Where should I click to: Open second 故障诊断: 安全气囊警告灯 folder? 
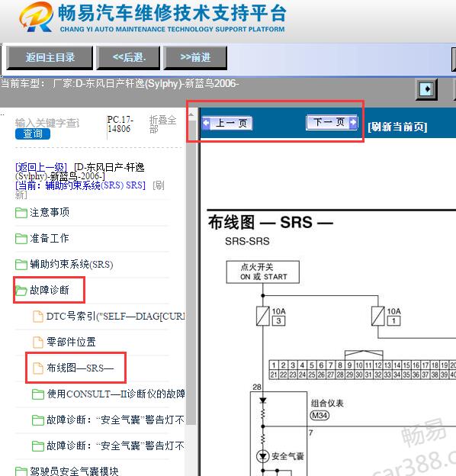point(108,446)
